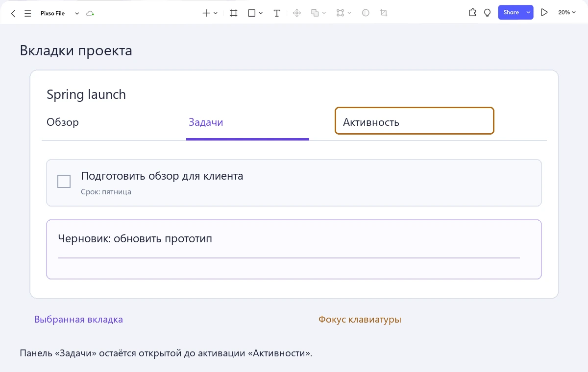Click the Pixso File title
The image size is (588, 372).
[x=52, y=13]
